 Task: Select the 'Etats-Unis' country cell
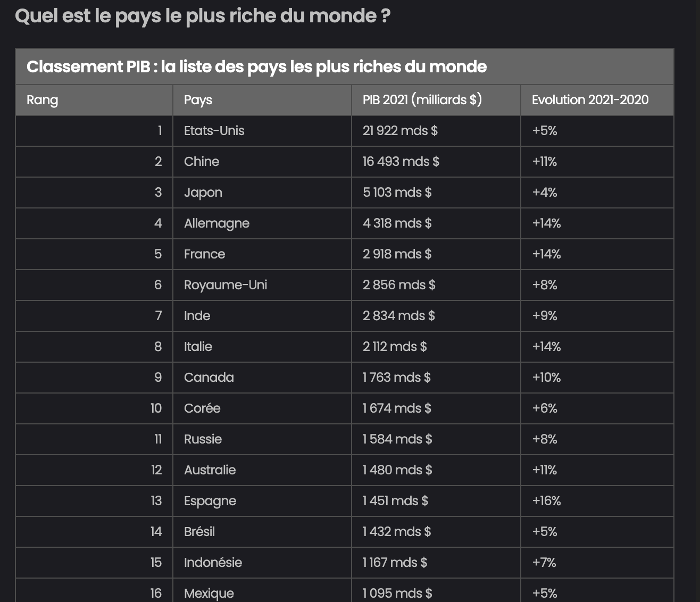[214, 131]
